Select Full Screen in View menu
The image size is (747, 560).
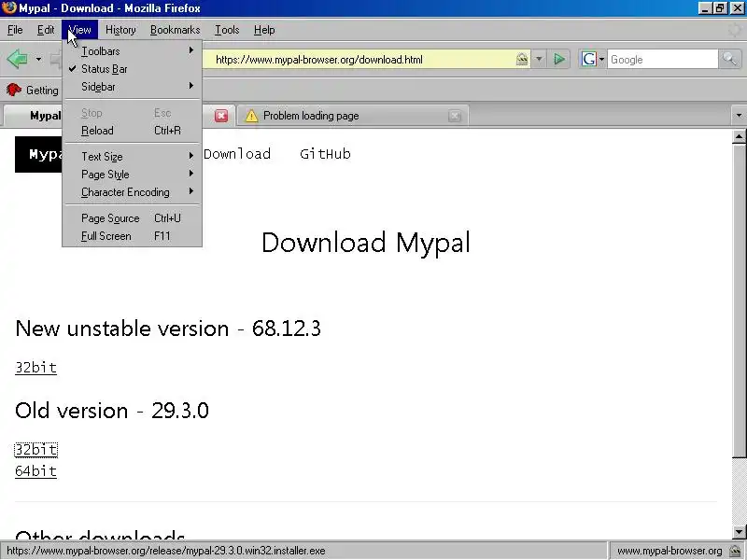click(x=132, y=236)
